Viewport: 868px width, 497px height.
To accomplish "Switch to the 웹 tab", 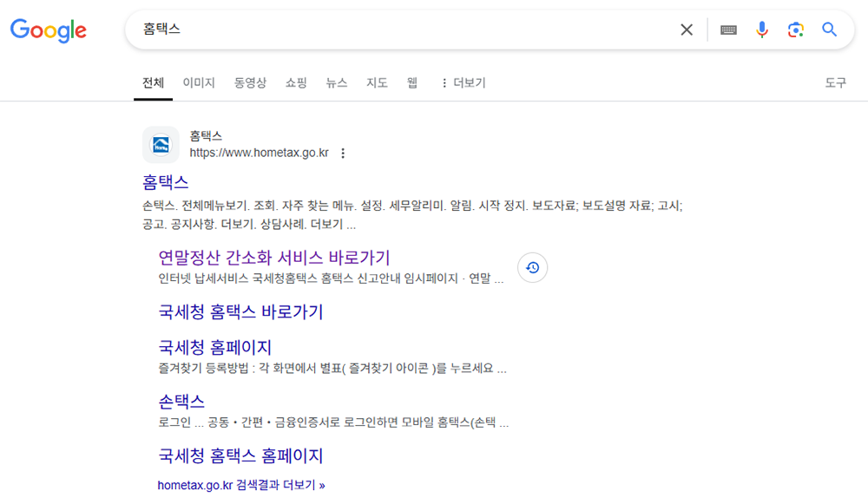I will [x=411, y=83].
